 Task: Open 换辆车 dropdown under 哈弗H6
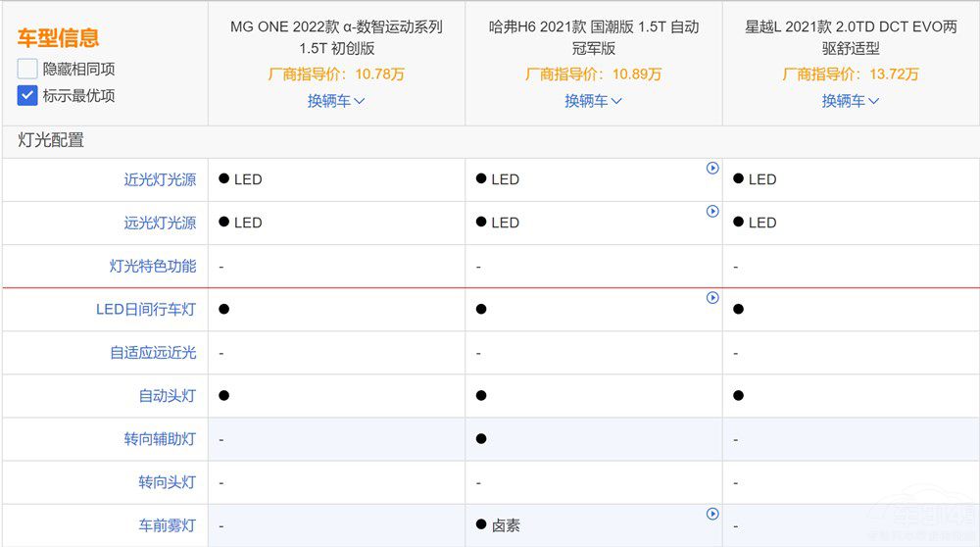pyautogui.click(x=593, y=101)
